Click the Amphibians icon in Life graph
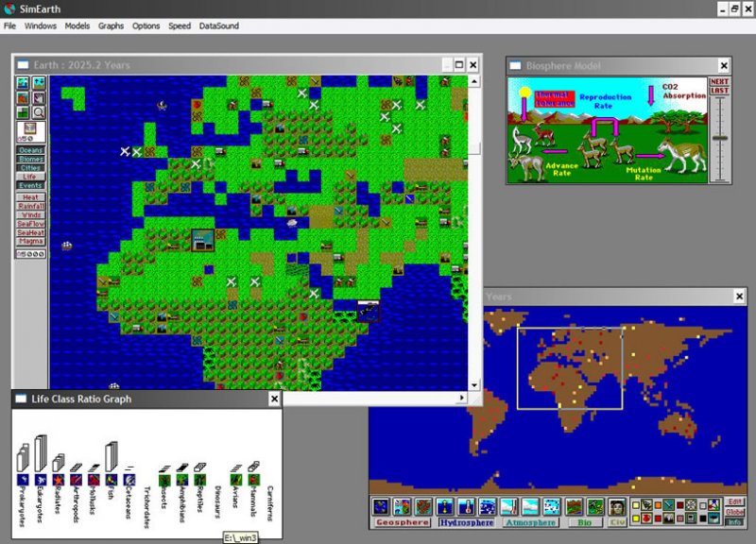 point(182,480)
